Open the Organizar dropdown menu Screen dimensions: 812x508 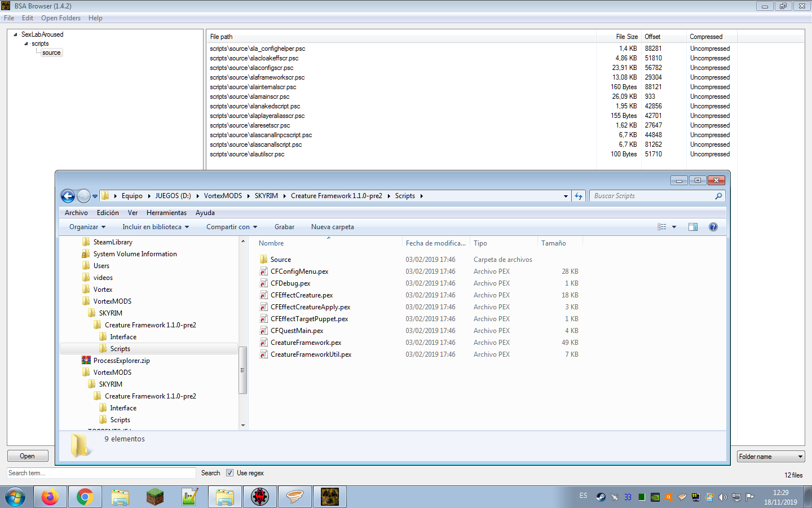pyautogui.click(x=87, y=227)
